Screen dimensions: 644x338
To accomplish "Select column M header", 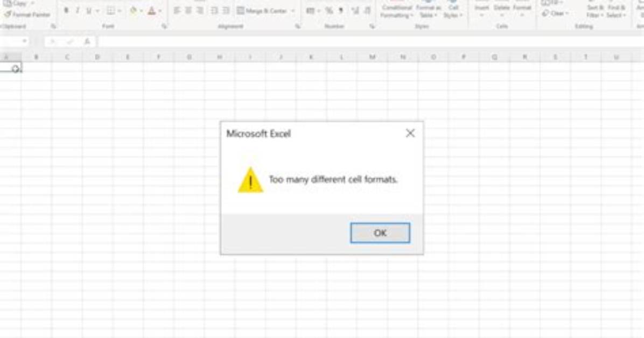I will point(372,57).
